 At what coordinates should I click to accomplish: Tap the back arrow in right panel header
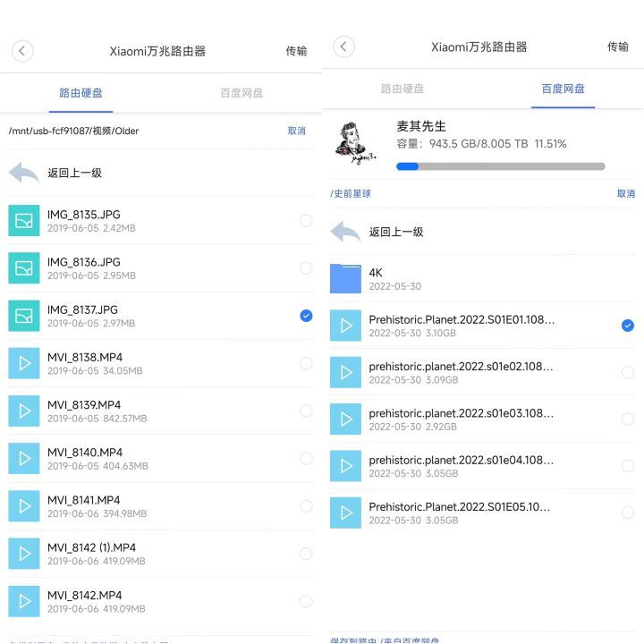[x=343, y=47]
